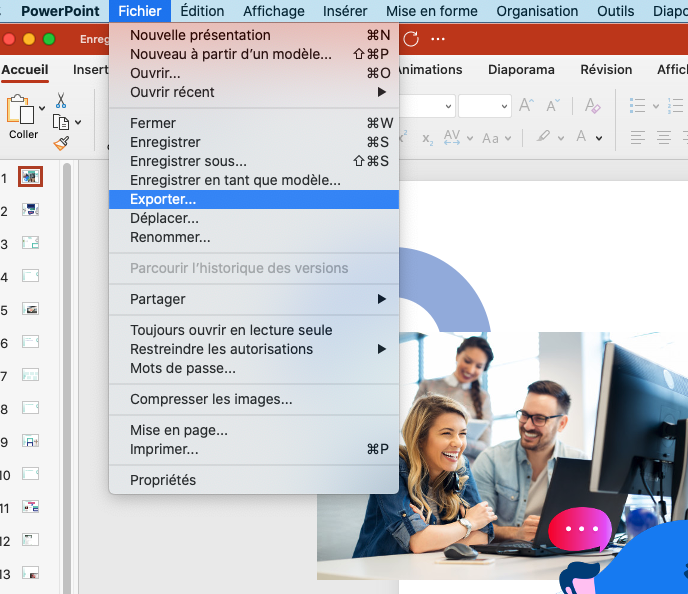Select slide 1 thumbnail
This screenshot has height=594, width=688.
[x=30, y=176]
